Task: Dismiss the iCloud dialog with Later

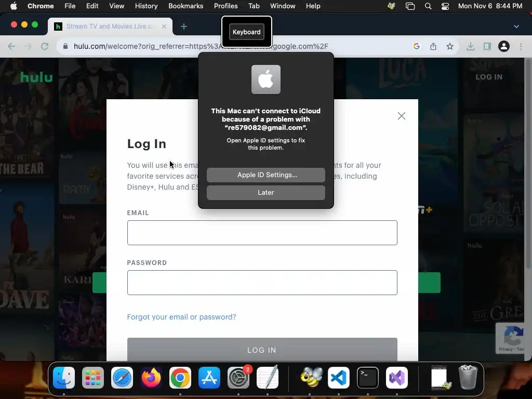Action: (266, 192)
